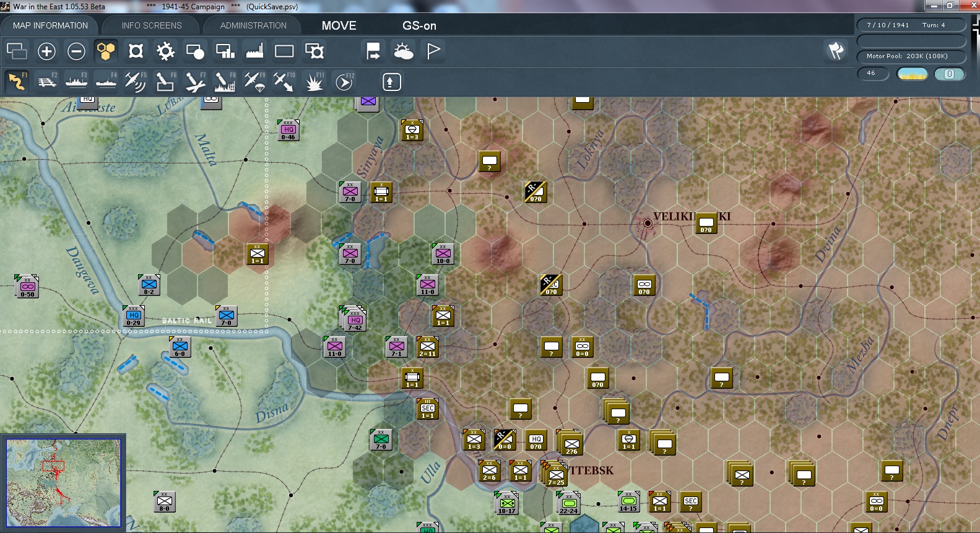Click the GS-on status label
Viewport: 980px width, 533px height.
click(419, 26)
